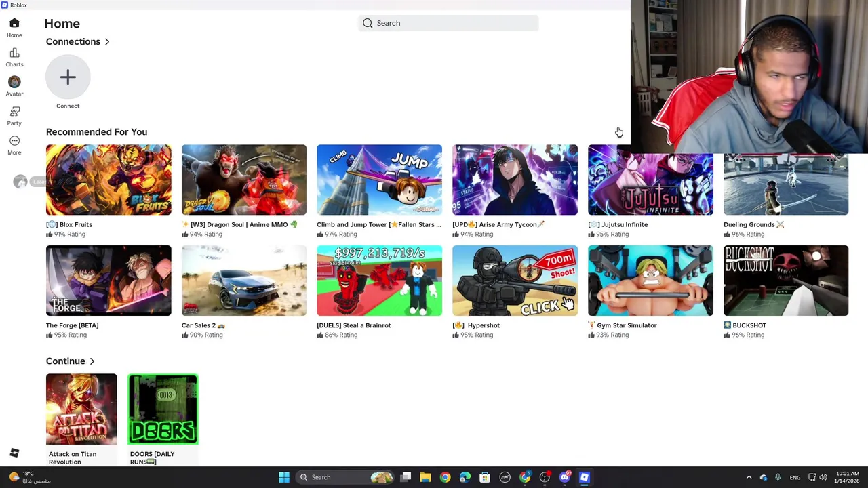Open the Connections heading link
The height and width of the screenshot is (488, 868).
coord(73,42)
